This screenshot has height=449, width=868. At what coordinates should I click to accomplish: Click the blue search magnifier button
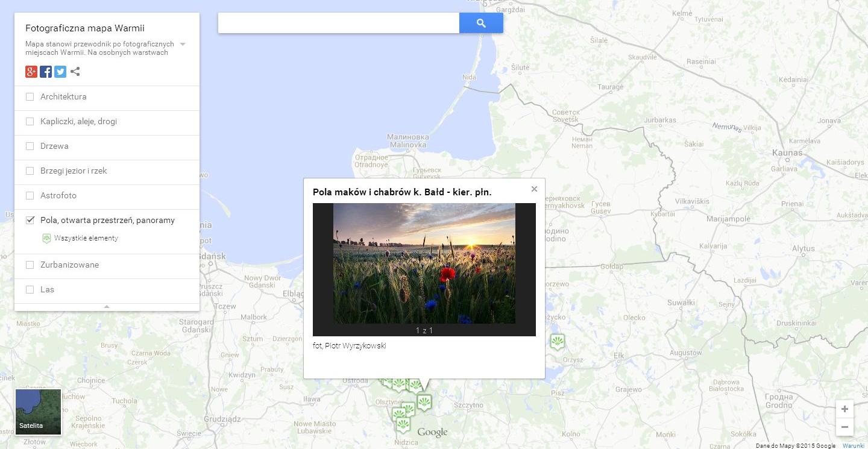[x=481, y=23]
